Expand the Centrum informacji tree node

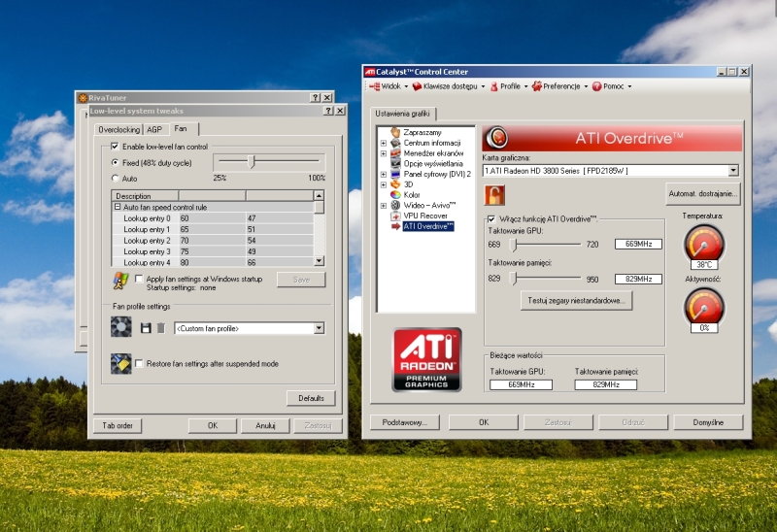tap(383, 143)
